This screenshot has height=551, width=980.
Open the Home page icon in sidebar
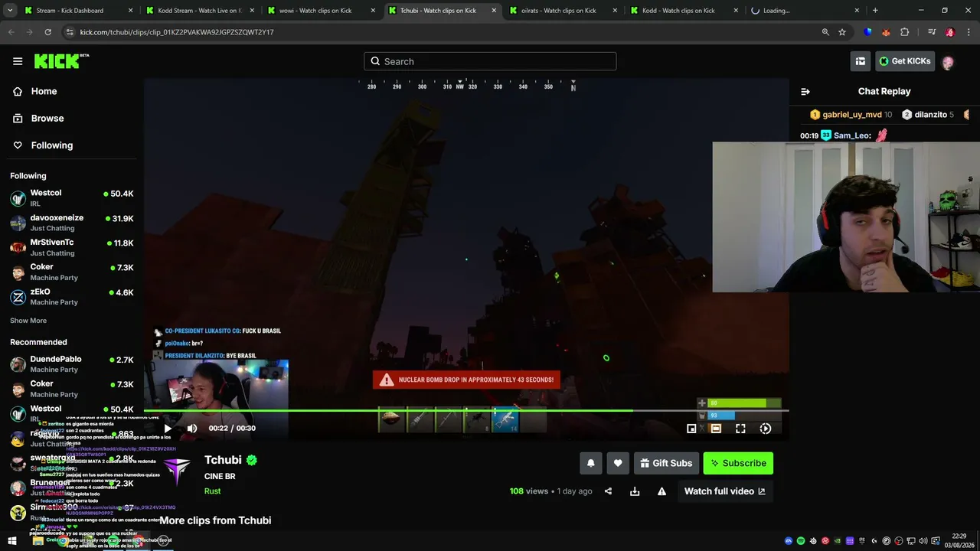tap(18, 91)
